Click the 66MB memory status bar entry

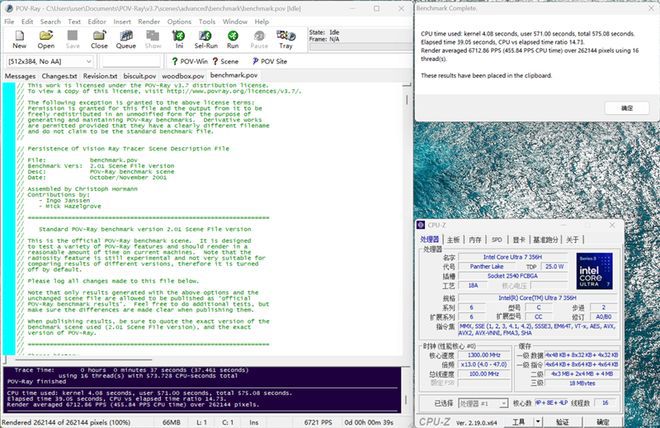(x=171, y=422)
